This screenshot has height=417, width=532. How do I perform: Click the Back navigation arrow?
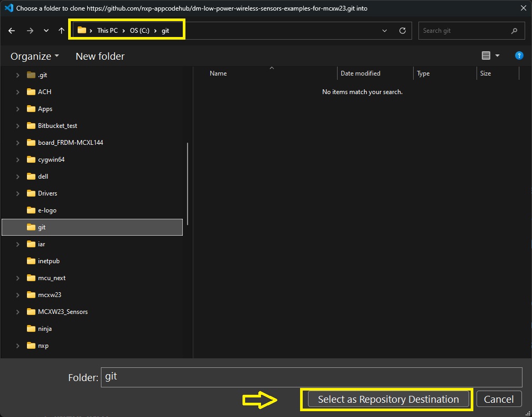click(12, 31)
